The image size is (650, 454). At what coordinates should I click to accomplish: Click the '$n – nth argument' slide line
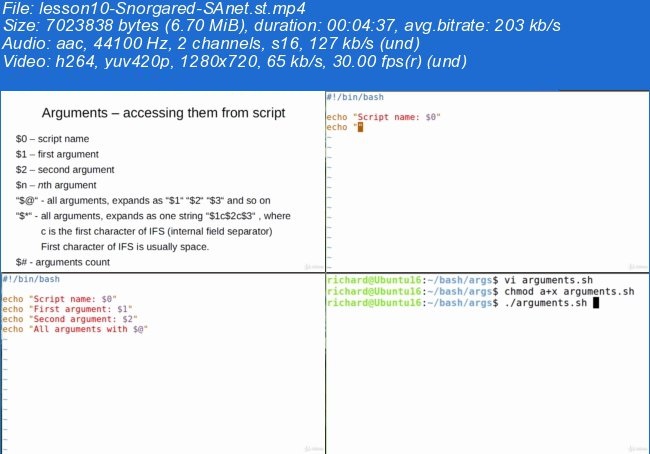click(56, 185)
